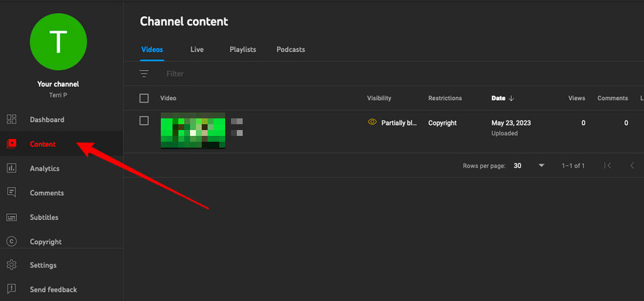Click the Settings gear icon

(x=12, y=265)
